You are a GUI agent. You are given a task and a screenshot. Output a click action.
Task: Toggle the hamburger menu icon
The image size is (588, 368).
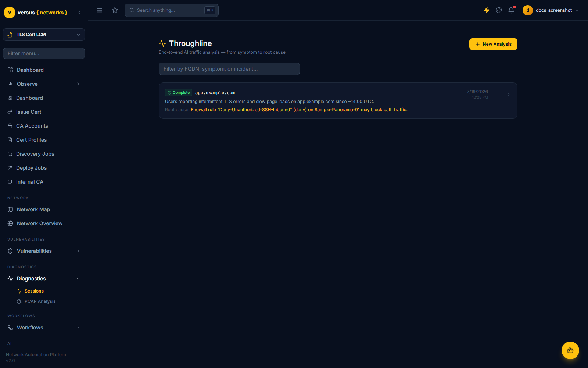[100, 10]
